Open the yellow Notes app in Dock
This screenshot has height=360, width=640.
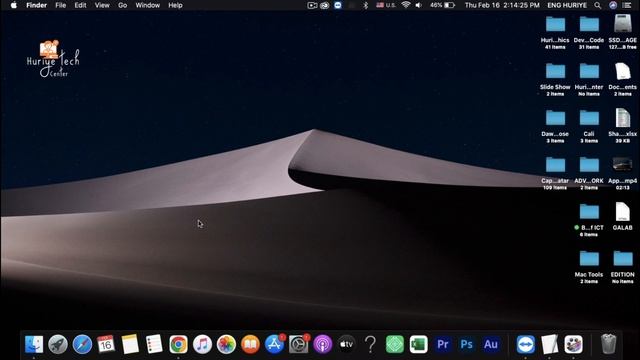pos(130,344)
